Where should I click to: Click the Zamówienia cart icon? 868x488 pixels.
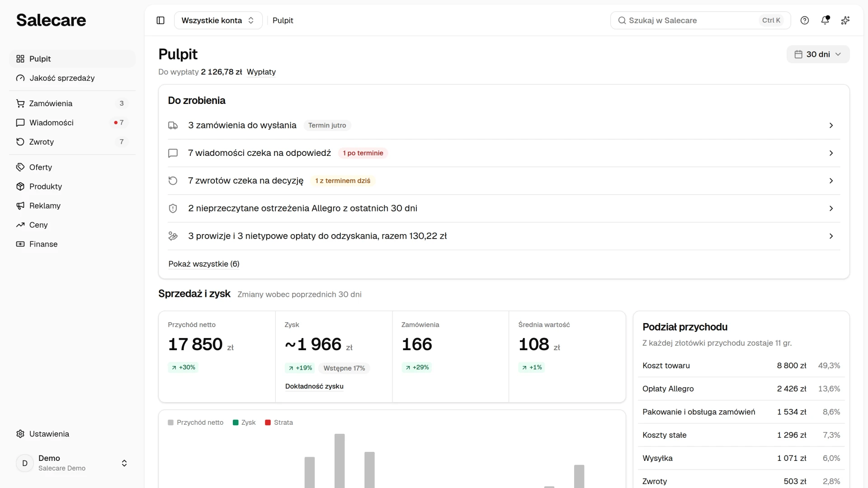pyautogui.click(x=20, y=103)
